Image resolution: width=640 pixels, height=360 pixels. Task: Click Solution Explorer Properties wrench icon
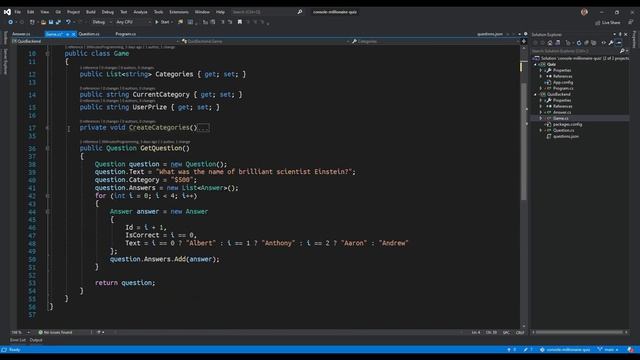click(x=611, y=43)
